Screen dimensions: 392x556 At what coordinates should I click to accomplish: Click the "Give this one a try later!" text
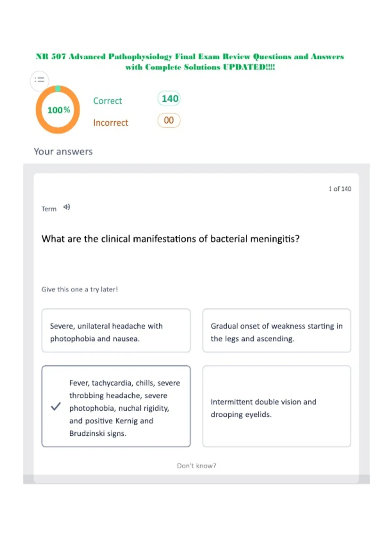pyautogui.click(x=79, y=289)
